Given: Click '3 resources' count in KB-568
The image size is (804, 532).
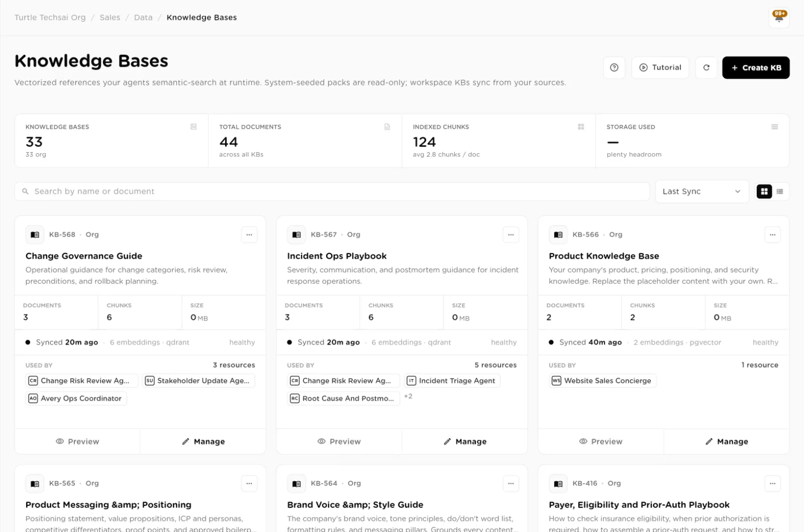Looking at the screenshot, I should point(234,365).
